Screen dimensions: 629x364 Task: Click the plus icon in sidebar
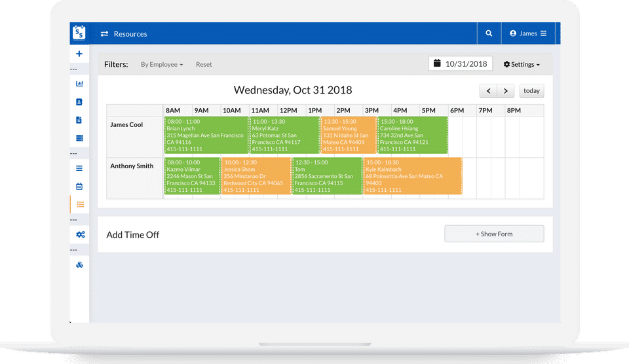(x=79, y=54)
